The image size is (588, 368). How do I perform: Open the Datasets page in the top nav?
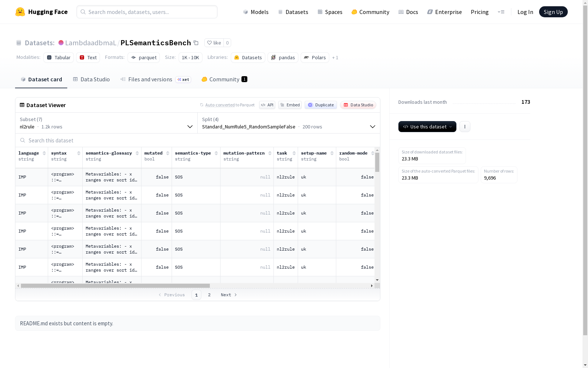coord(293,12)
